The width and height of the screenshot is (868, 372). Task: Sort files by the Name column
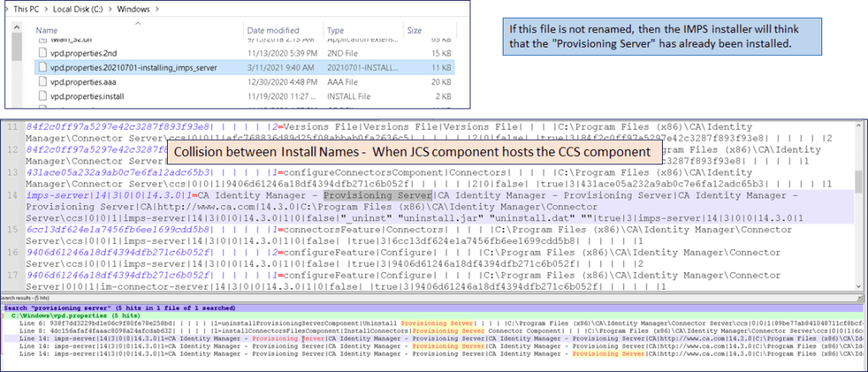[x=46, y=31]
